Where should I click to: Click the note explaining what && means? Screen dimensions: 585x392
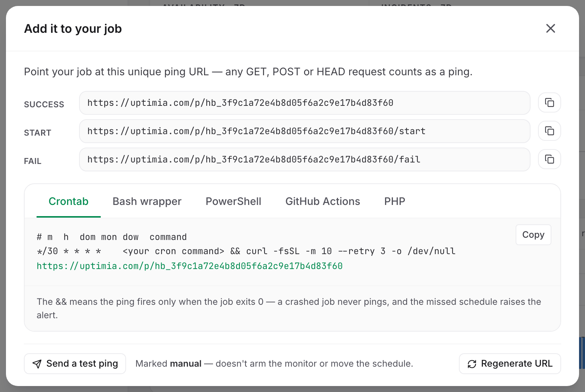(289, 309)
